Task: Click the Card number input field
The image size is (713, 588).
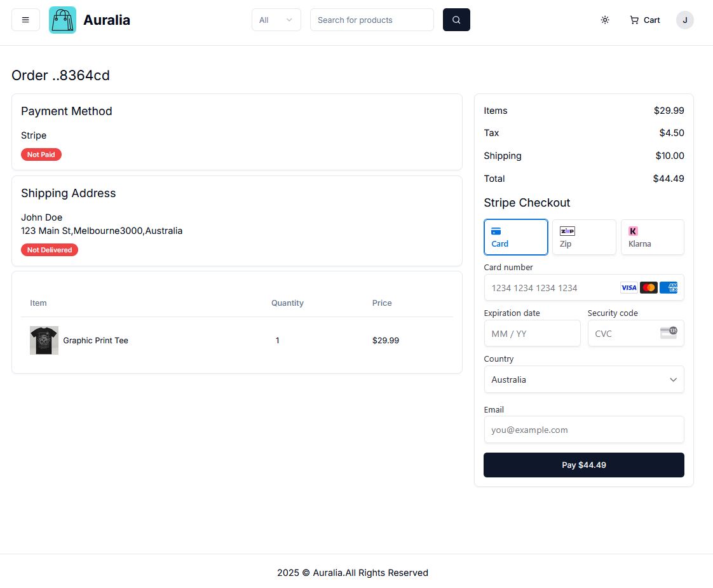Action: 584,287
